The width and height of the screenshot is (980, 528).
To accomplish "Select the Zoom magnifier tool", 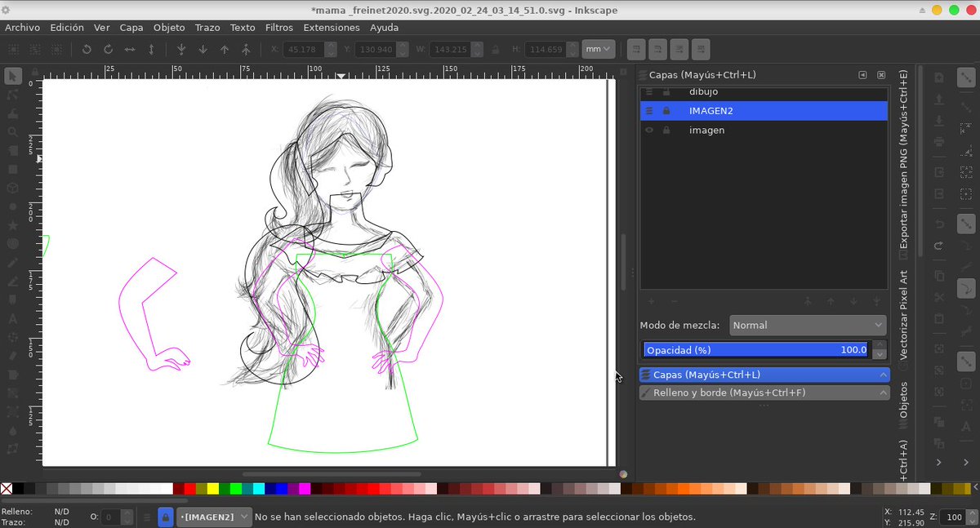I will pyautogui.click(x=12, y=132).
